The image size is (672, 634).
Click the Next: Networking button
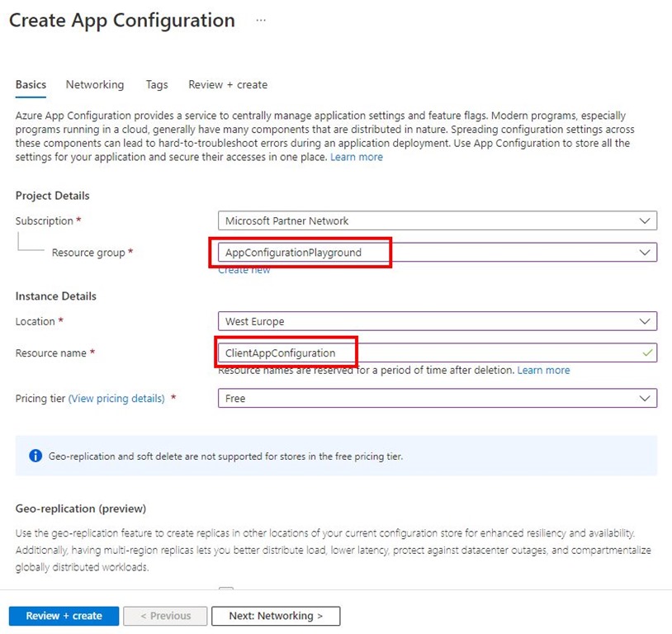pos(275,616)
